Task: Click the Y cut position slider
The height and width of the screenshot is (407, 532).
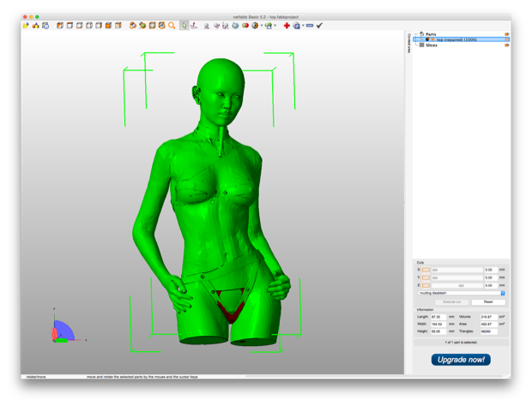Action: coord(457,277)
